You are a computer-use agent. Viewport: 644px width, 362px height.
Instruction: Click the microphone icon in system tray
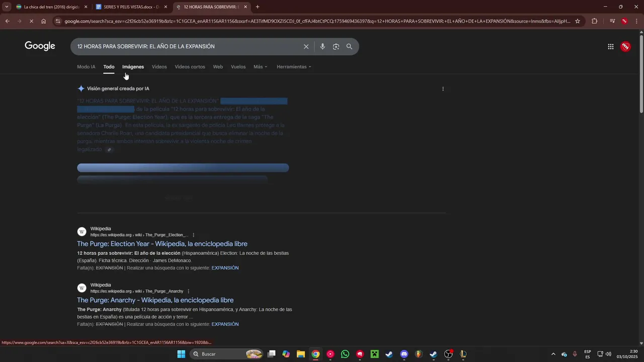click(x=575, y=354)
